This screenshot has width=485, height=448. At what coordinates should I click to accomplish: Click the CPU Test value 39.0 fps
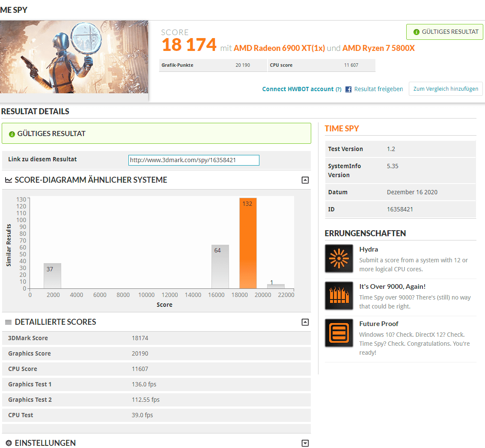142,415
